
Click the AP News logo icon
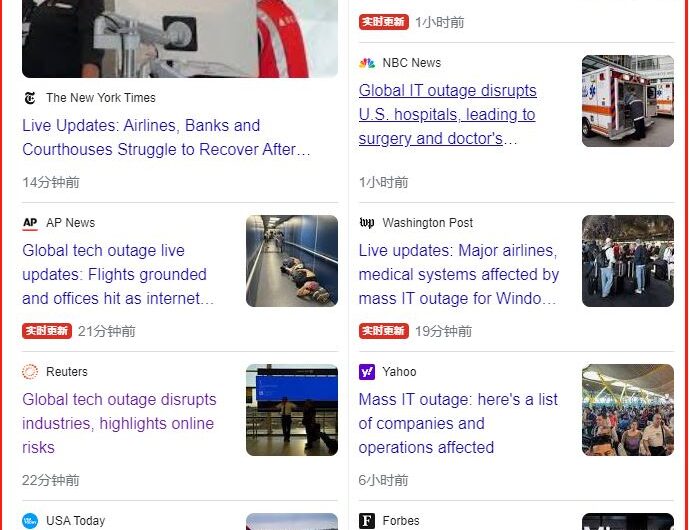tap(30, 223)
